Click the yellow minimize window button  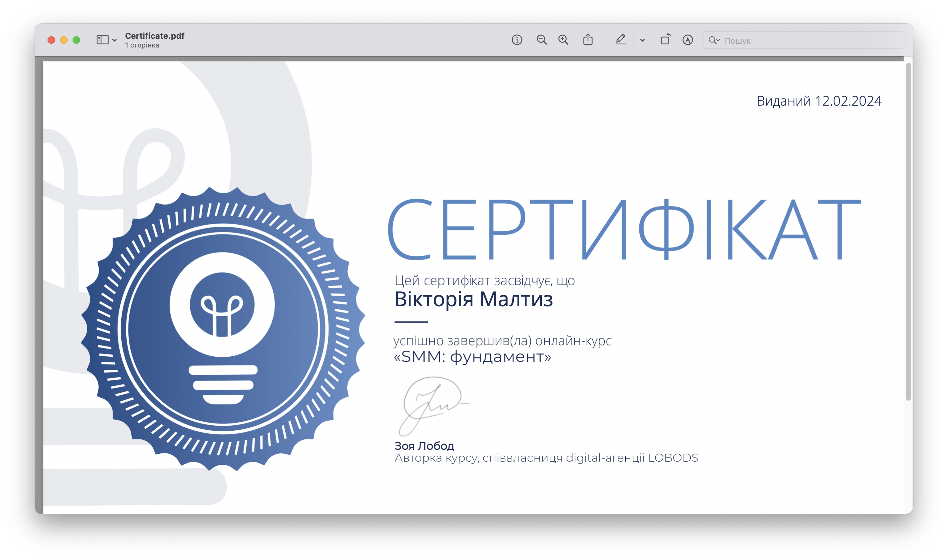[x=64, y=40]
